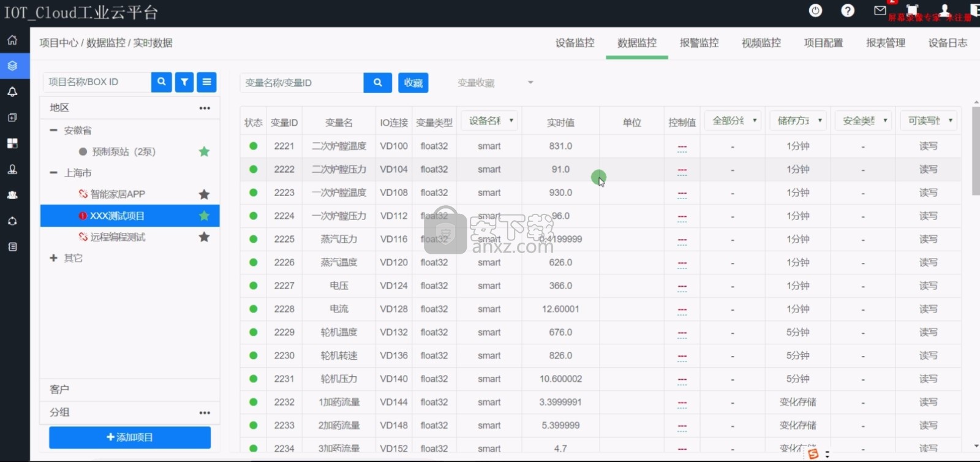
Task: Open the 全部分组 column dropdown
Action: point(733,121)
